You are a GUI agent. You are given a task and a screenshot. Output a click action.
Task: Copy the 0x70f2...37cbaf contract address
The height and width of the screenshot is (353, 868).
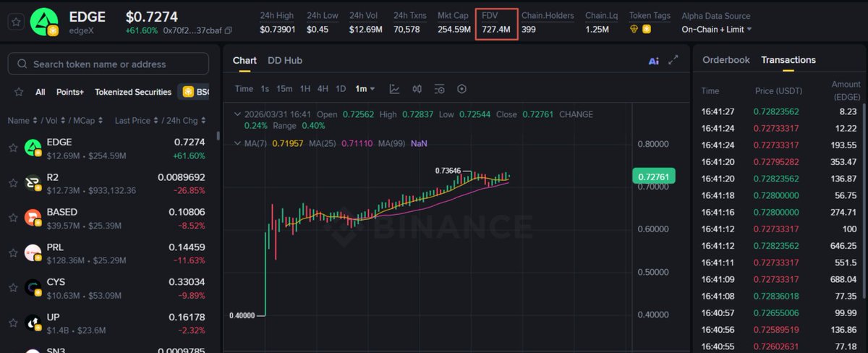point(229,30)
